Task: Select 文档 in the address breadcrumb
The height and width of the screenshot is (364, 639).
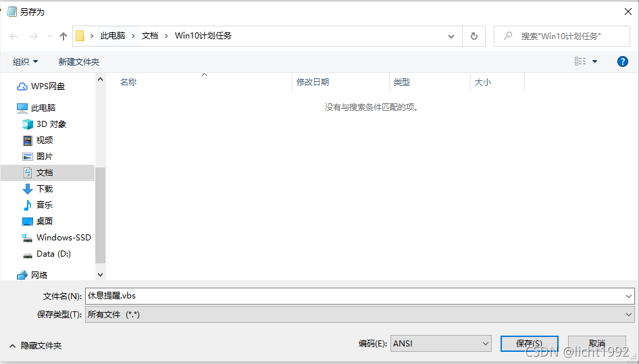Action: [x=150, y=36]
